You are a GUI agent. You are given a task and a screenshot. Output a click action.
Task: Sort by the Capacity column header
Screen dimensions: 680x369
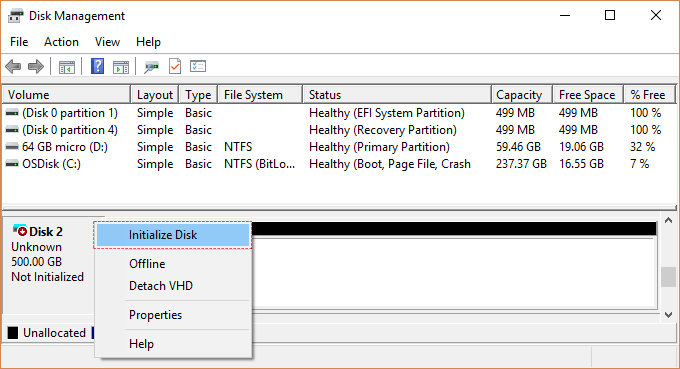[522, 95]
